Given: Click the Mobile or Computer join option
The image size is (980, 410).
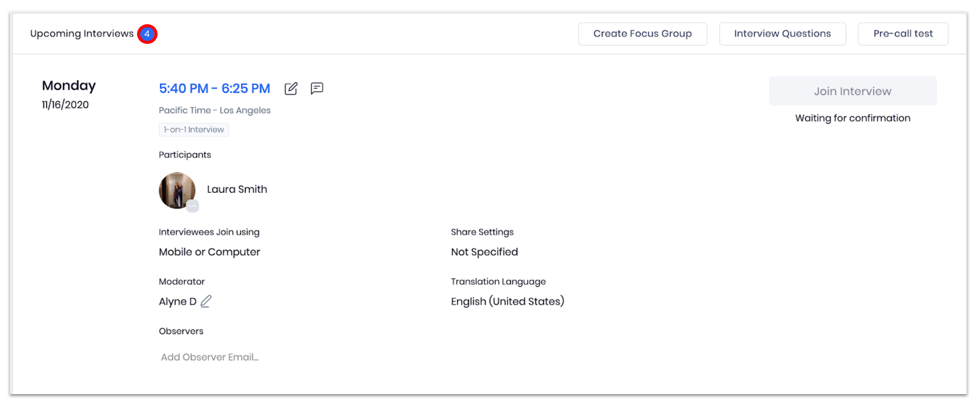Looking at the screenshot, I should coord(210,252).
